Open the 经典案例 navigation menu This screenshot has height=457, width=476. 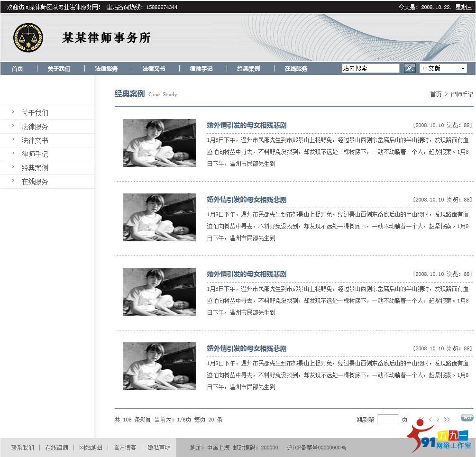[x=248, y=68]
